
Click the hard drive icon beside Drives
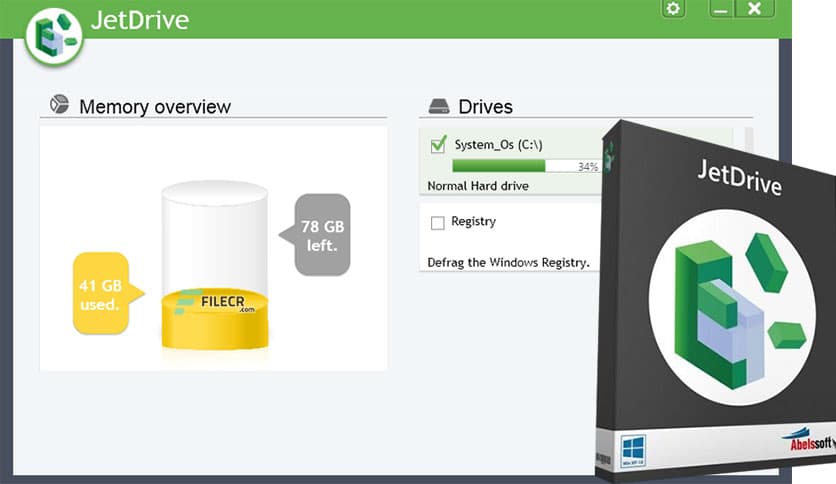click(439, 106)
